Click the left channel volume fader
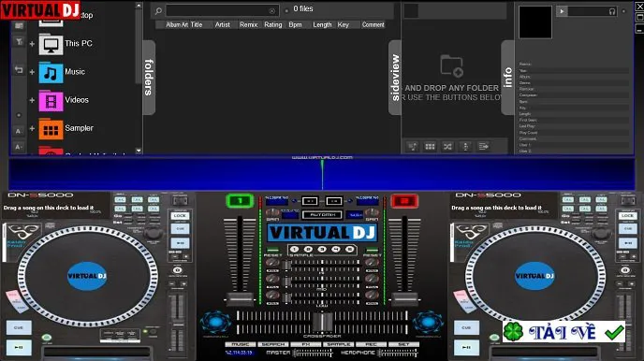 [x=241, y=298]
